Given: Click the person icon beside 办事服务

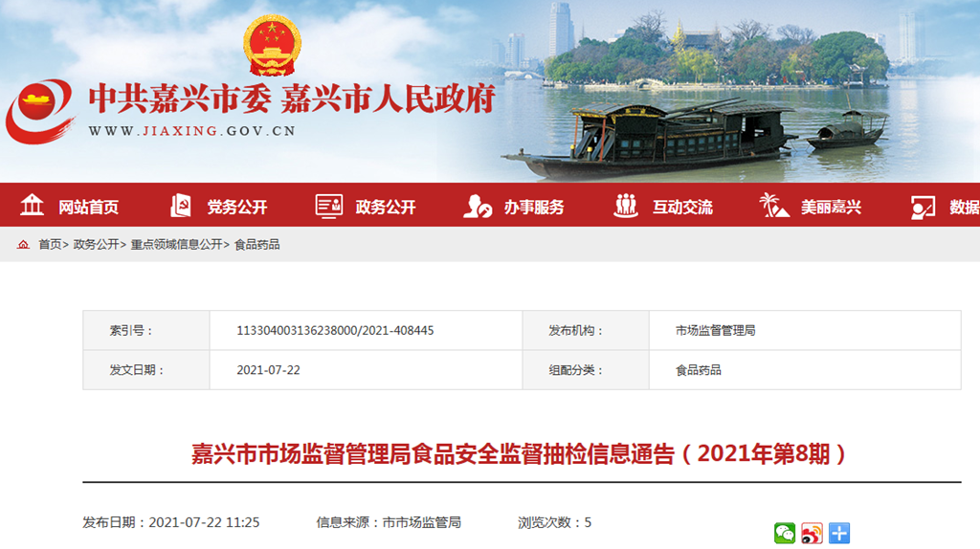Looking at the screenshot, I should pos(478,206).
